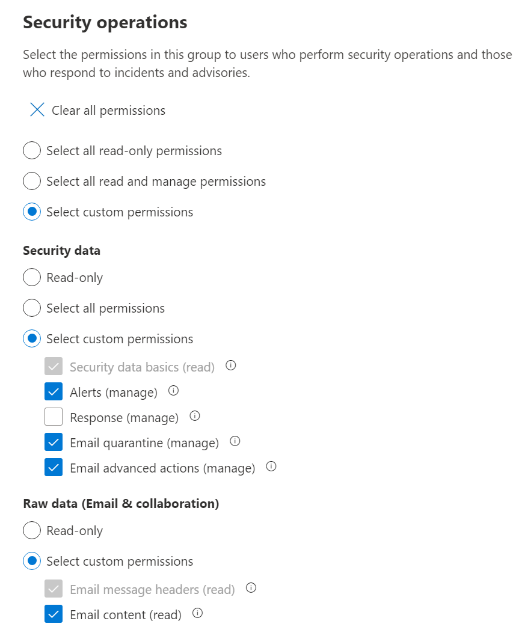Click Clear all permissions link
The image size is (513, 630).
[x=108, y=110]
